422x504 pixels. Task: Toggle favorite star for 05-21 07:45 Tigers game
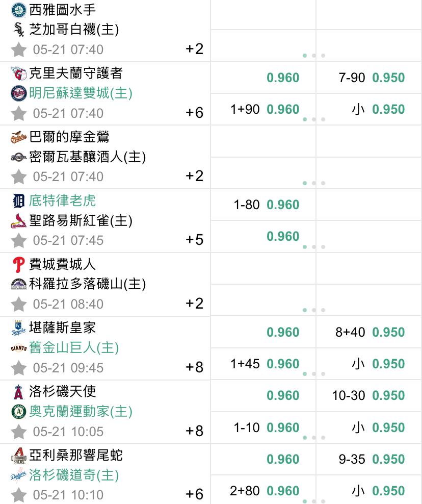pyautogui.click(x=19, y=240)
